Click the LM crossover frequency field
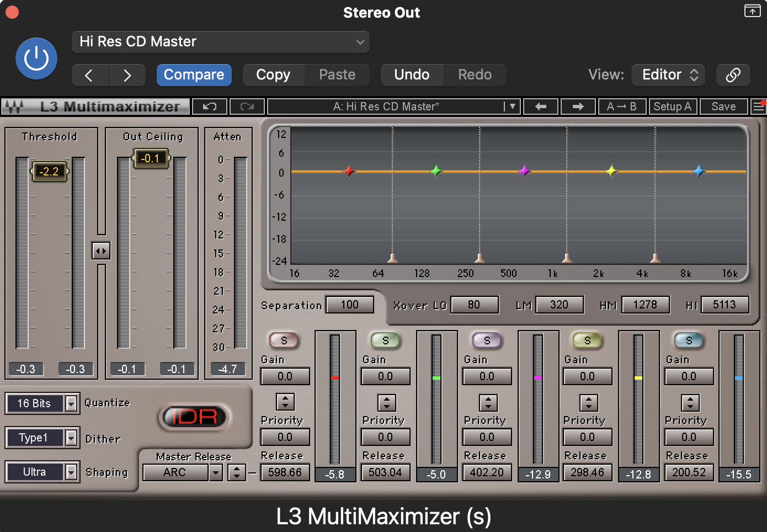 [x=560, y=305]
